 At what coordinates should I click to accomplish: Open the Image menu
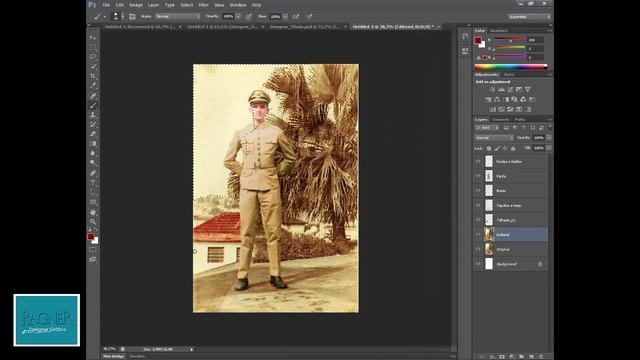coord(136,5)
